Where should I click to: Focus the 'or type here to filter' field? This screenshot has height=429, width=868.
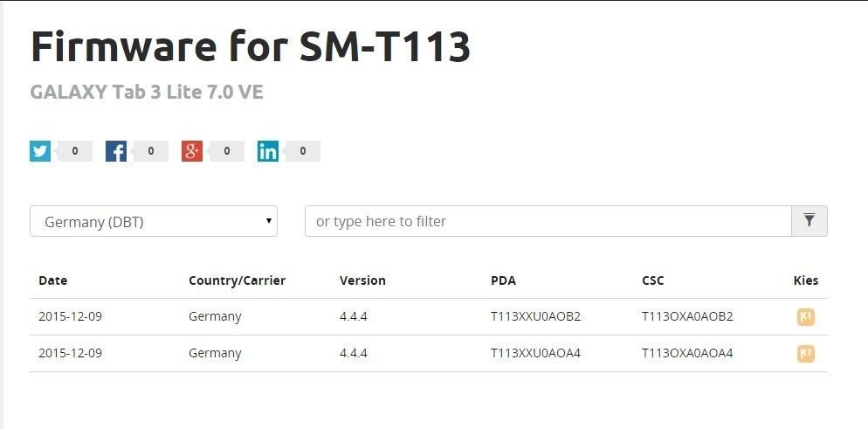tap(548, 221)
